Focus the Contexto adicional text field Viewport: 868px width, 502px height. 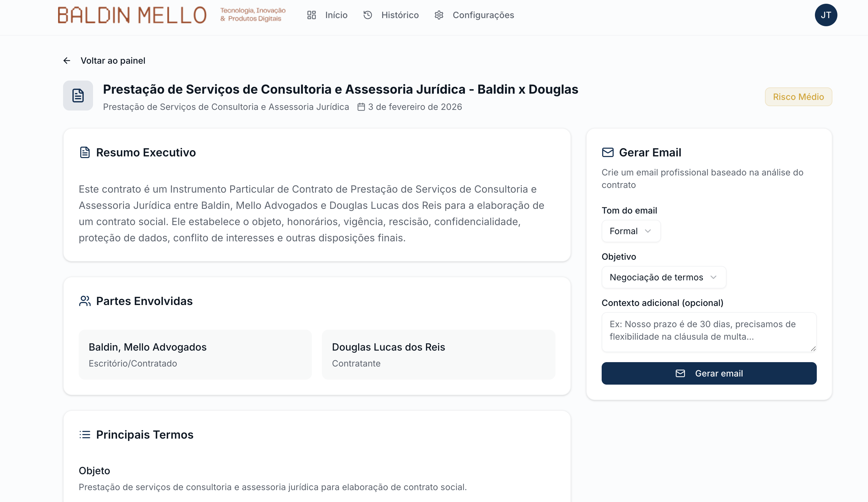click(709, 332)
